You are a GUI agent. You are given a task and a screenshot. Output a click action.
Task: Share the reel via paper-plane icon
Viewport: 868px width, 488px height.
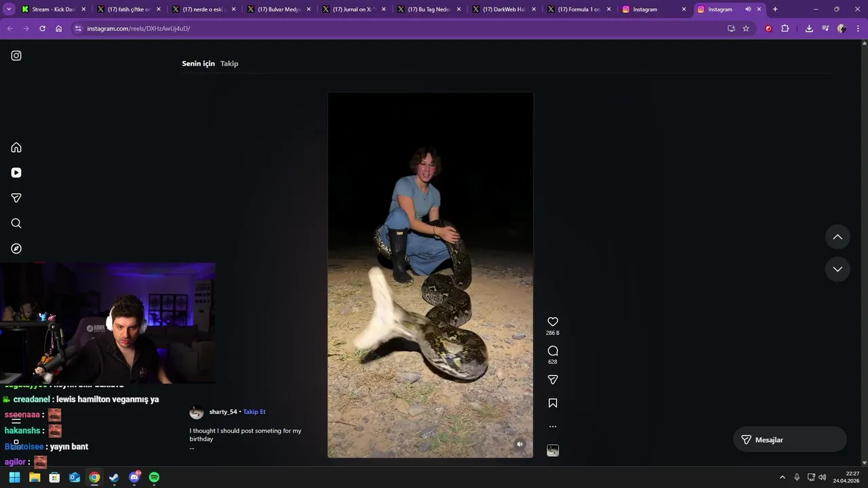553,380
